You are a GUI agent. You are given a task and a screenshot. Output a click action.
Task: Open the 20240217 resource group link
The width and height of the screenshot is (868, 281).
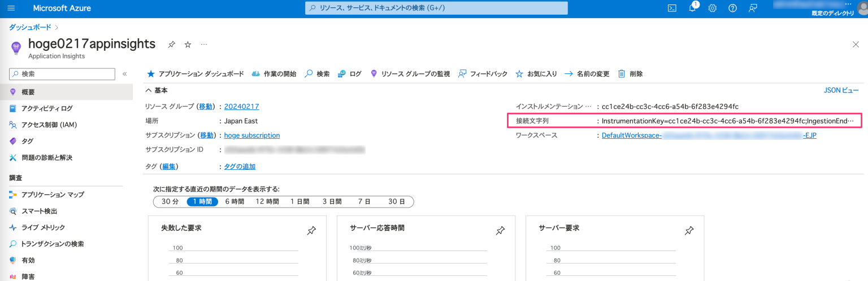pyautogui.click(x=241, y=106)
